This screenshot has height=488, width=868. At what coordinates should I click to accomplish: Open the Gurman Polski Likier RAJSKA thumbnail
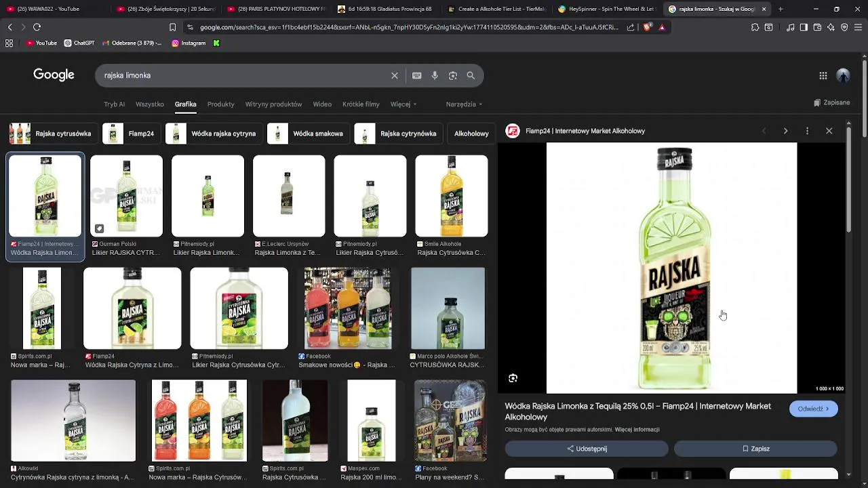(x=127, y=196)
